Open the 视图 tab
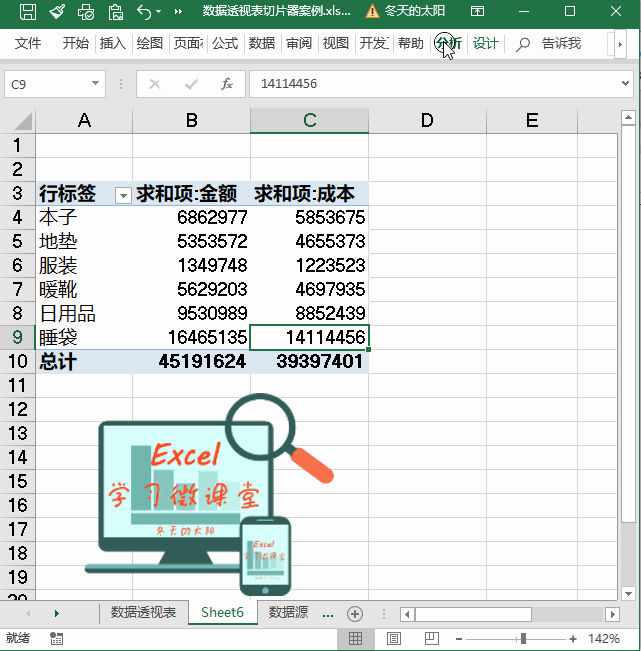Viewport: 641px width, 651px height. click(x=335, y=43)
